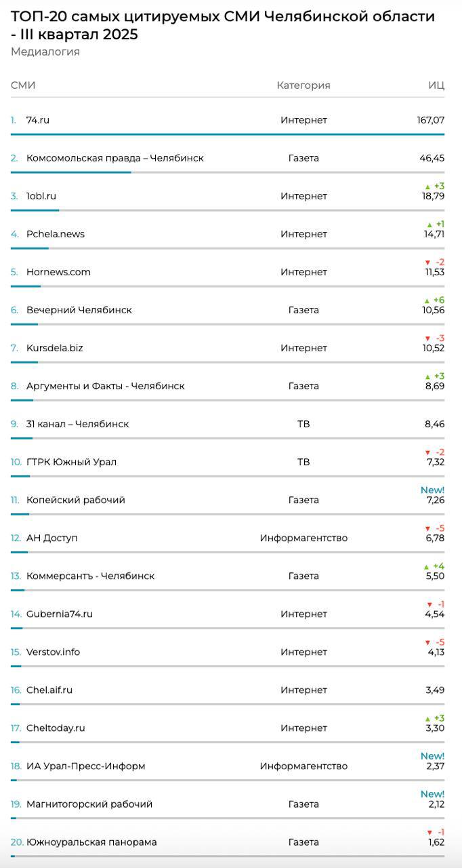Image resolution: width=462 pixels, height=868 pixels.
Task: Click New! label on Магнитогорский рабочий row
Action: pos(432,793)
